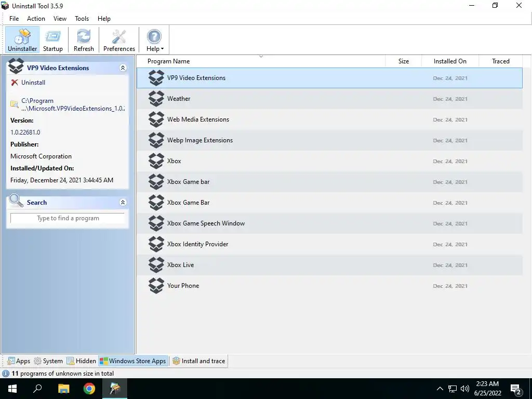Focus the program search field

pos(68,218)
